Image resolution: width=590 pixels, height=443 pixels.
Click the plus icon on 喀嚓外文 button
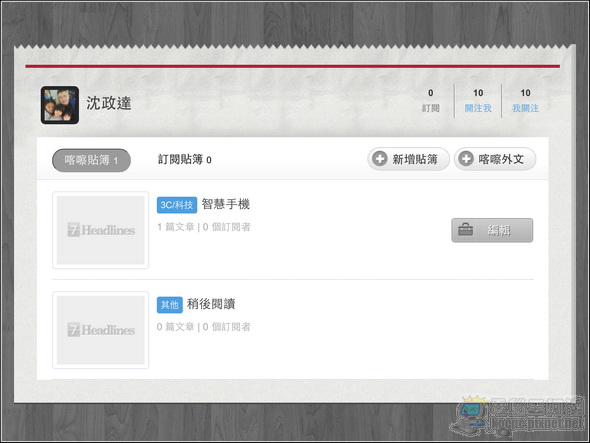coord(466,159)
